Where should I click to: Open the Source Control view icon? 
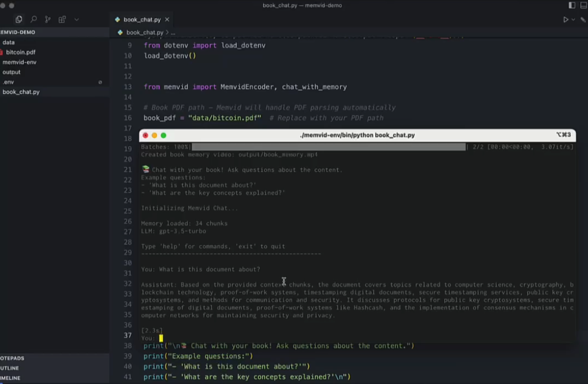48,19
